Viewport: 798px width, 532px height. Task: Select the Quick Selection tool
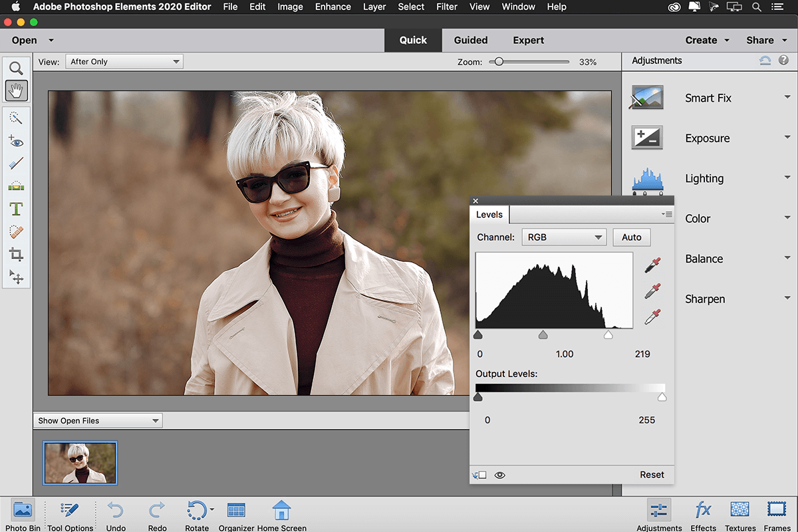(16, 118)
